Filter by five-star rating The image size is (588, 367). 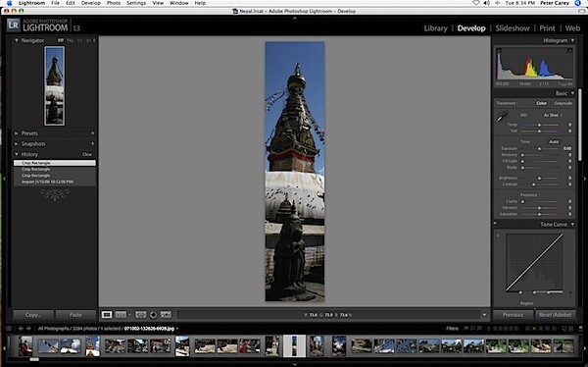tap(516, 329)
